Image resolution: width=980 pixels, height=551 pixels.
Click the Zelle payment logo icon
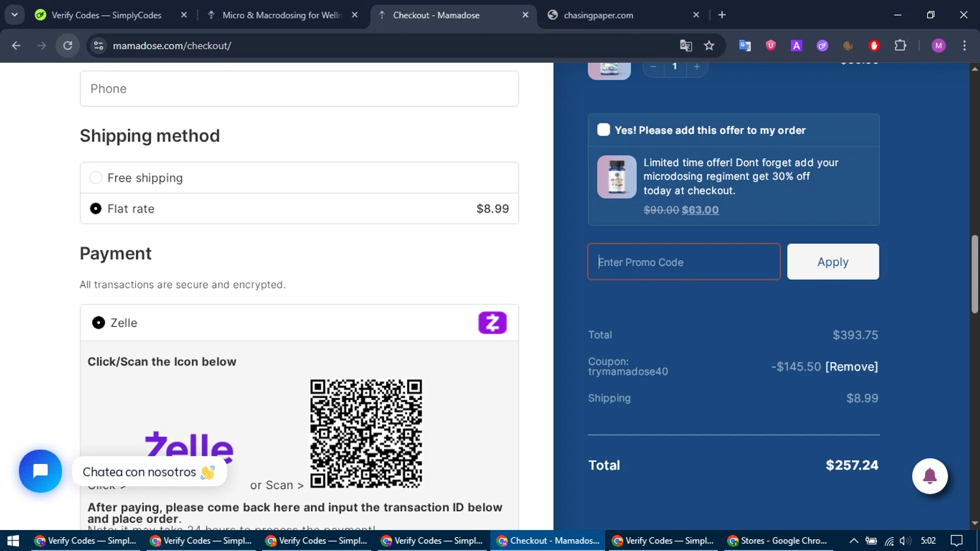(493, 323)
